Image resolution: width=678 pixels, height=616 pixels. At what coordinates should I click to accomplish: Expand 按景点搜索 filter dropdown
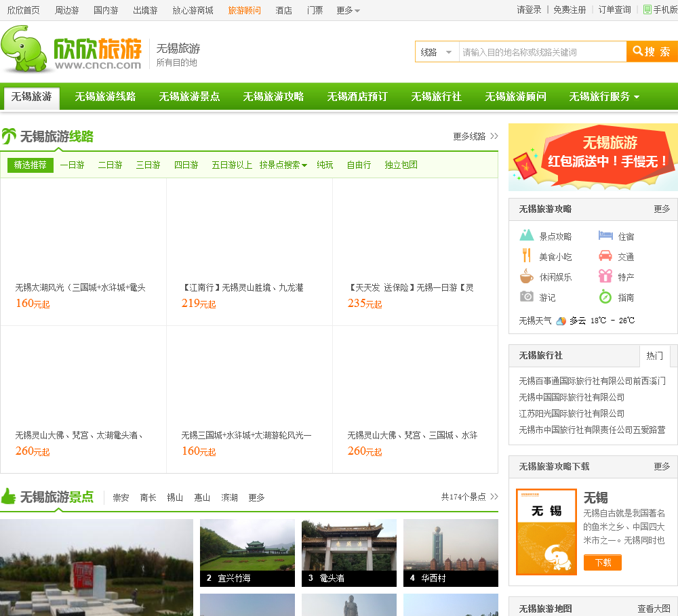click(283, 165)
